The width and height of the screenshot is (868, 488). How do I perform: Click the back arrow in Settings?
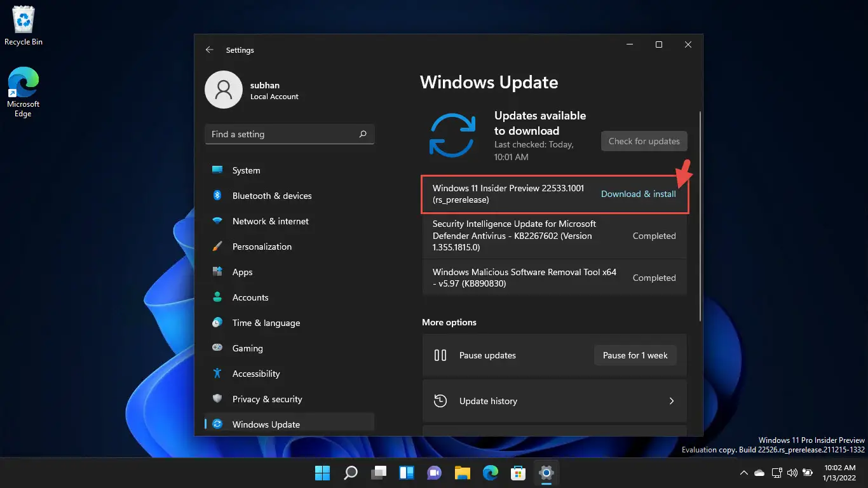(210, 50)
